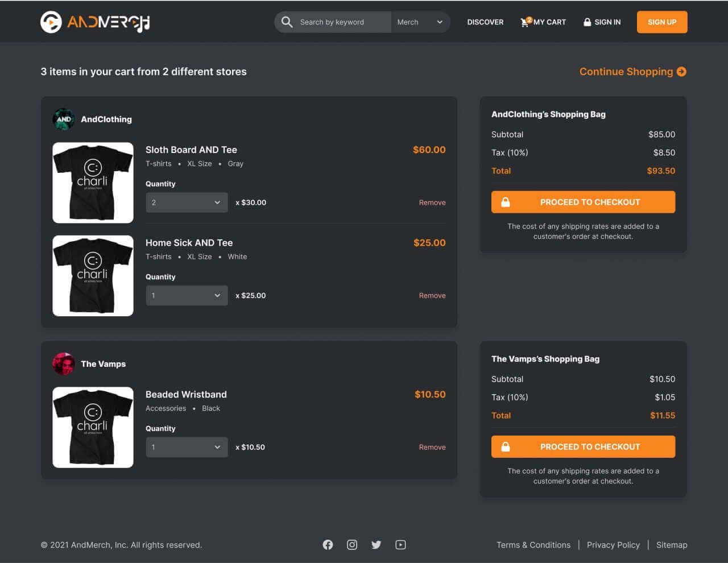Click the Sloth Board AND Tee thumbnail

[93, 183]
